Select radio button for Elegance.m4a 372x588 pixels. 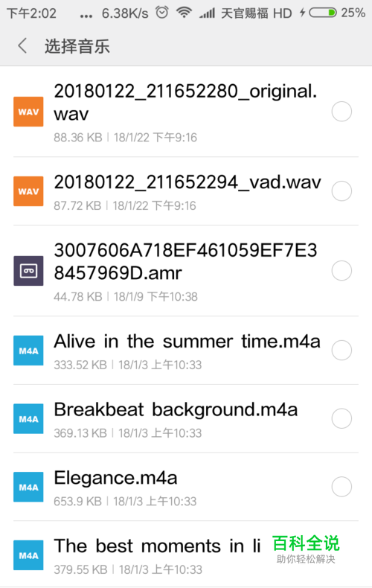click(341, 486)
